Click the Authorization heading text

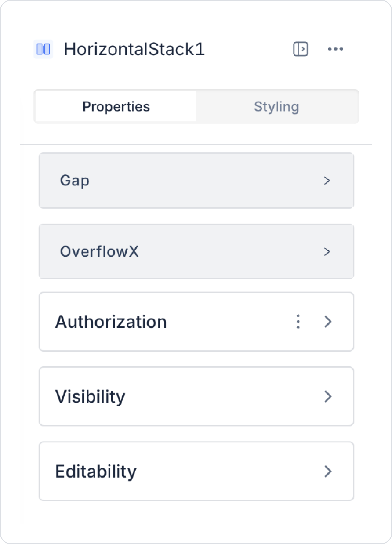(111, 322)
